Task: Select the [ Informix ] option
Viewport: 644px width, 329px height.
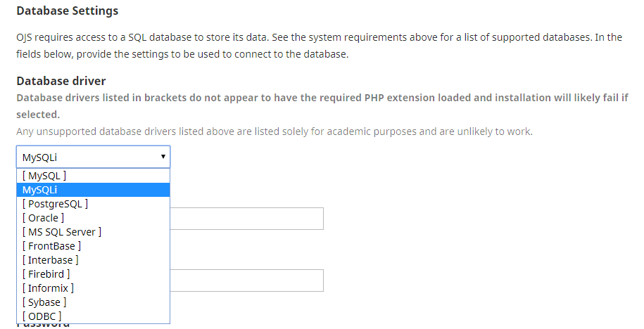Action: click(48, 288)
